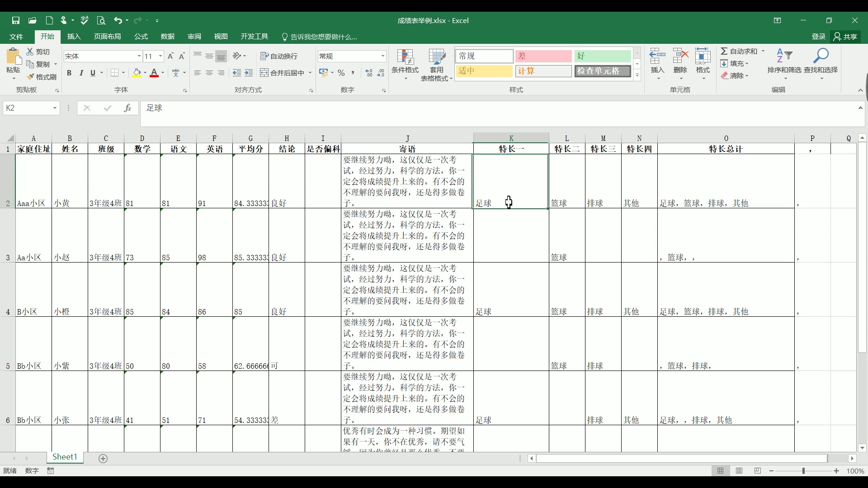Toggle Italic formatting

coord(81,73)
